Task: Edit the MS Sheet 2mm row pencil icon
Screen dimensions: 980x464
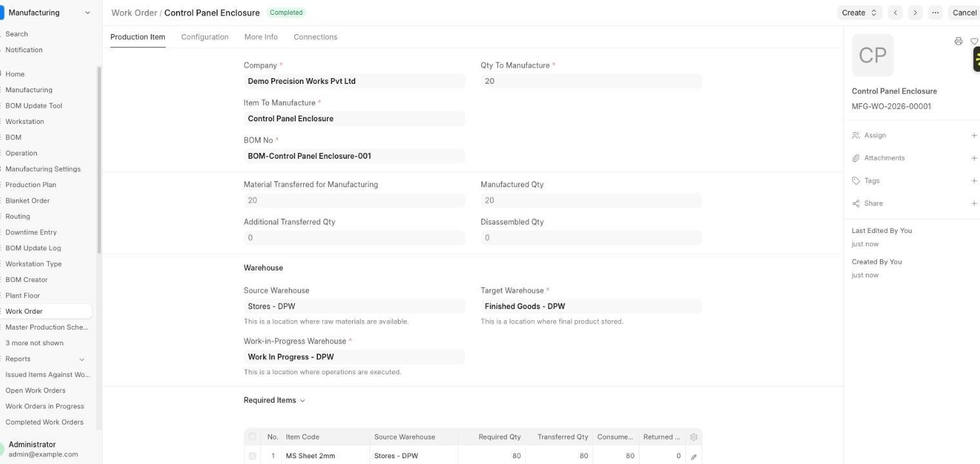Action: (x=694, y=456)
